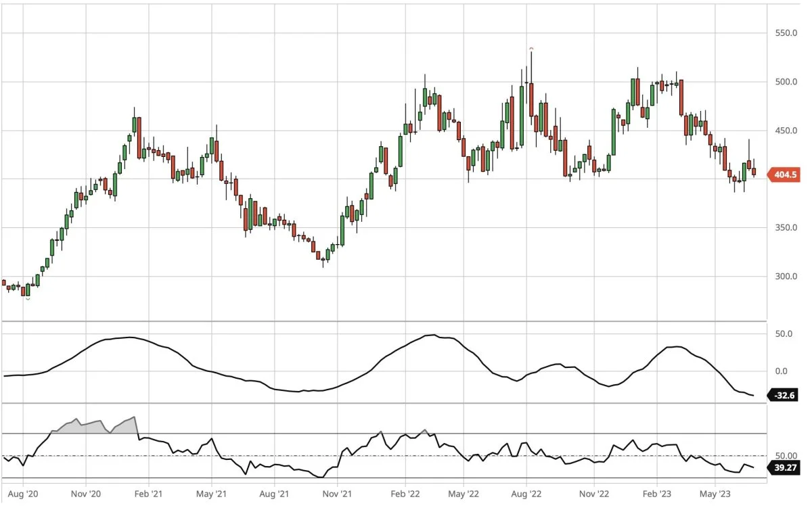The image size is (812, 512).
Task: Select the Nov '21 date label
Action: [336, 494]
